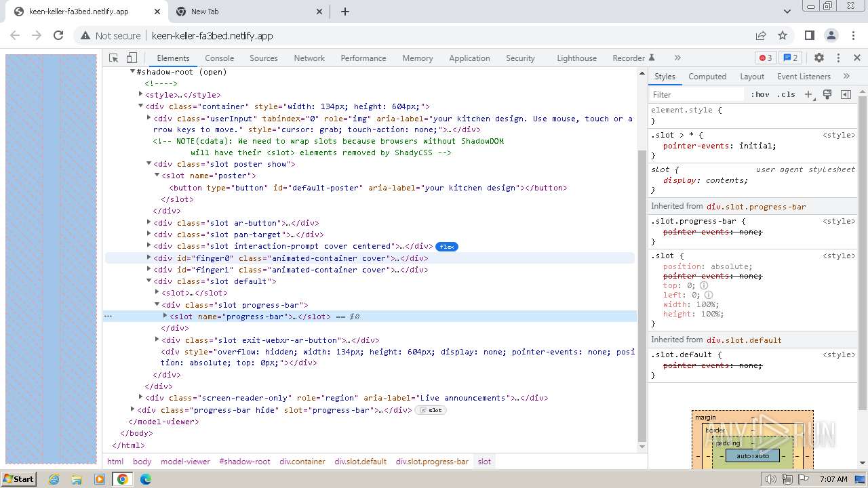The width and height of the screenshot is (868, 488).
Task: Toggle the computed styles sidebar icon
Action: (x=846, y=95)
